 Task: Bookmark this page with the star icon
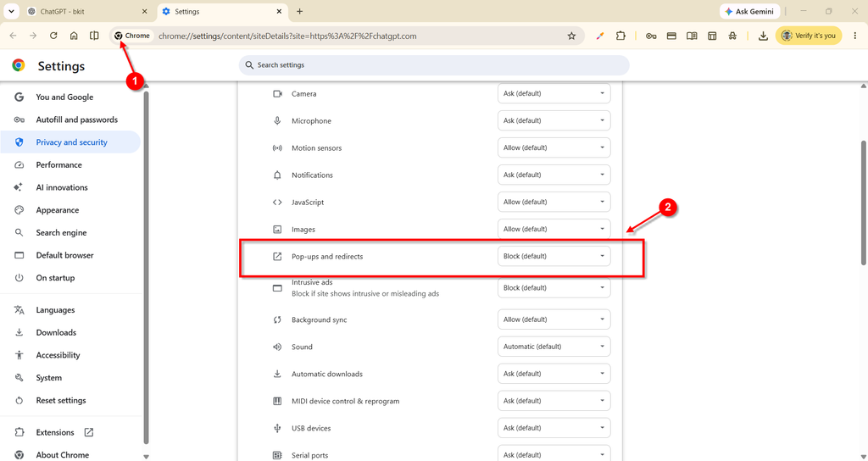click(571, 36)
